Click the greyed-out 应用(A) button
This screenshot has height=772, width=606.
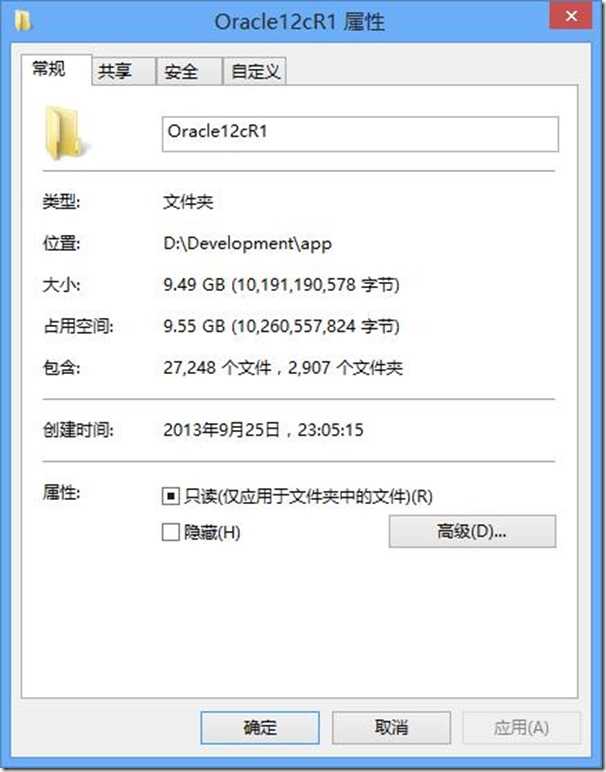[x=521, y=727]
